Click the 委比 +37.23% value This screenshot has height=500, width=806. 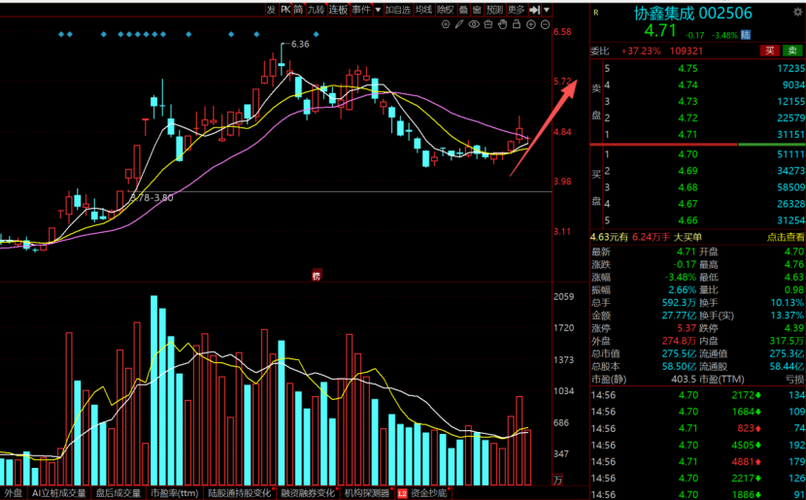pyautogui.click(x=641, y=51)
